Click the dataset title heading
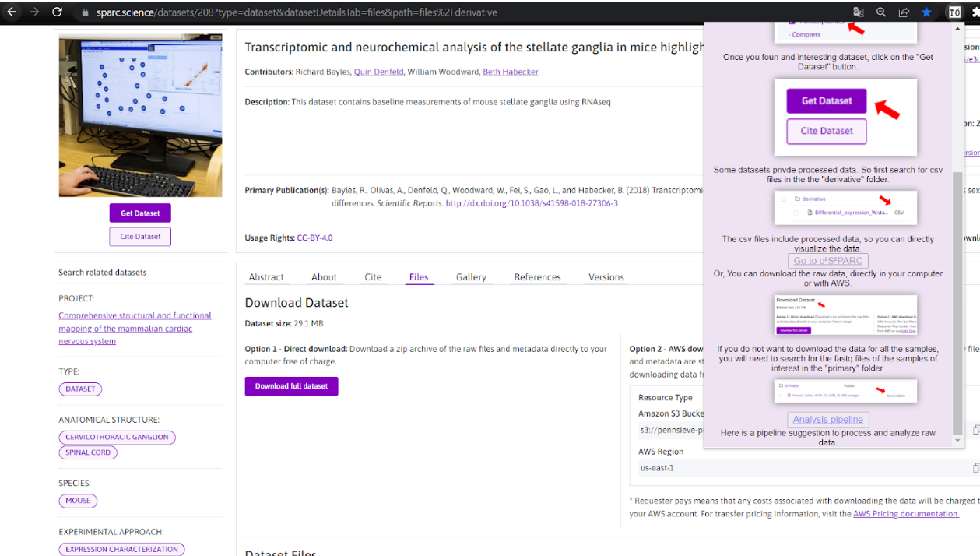Image resolution: width=980 pixels, height=556 pixels. (x=475, y=48)
